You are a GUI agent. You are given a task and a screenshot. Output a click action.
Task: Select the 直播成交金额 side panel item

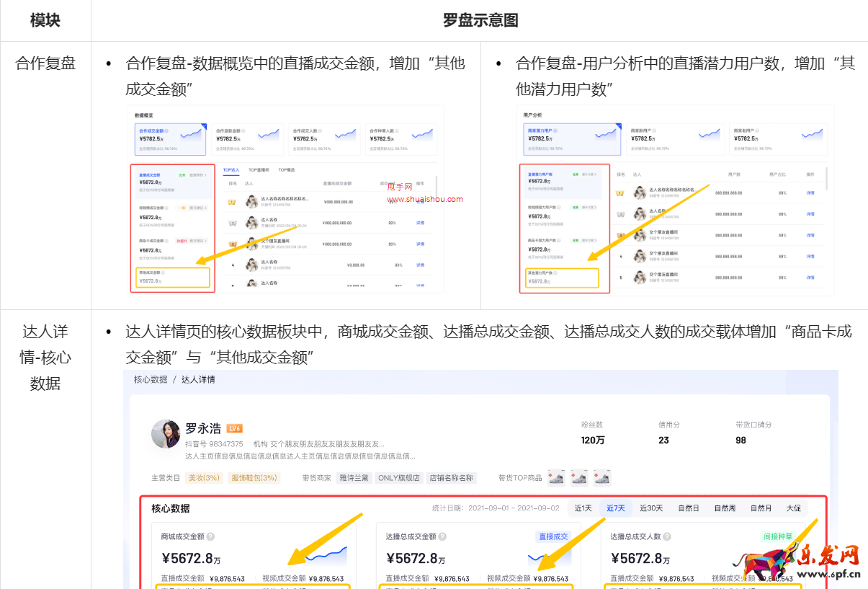[173, 184]
